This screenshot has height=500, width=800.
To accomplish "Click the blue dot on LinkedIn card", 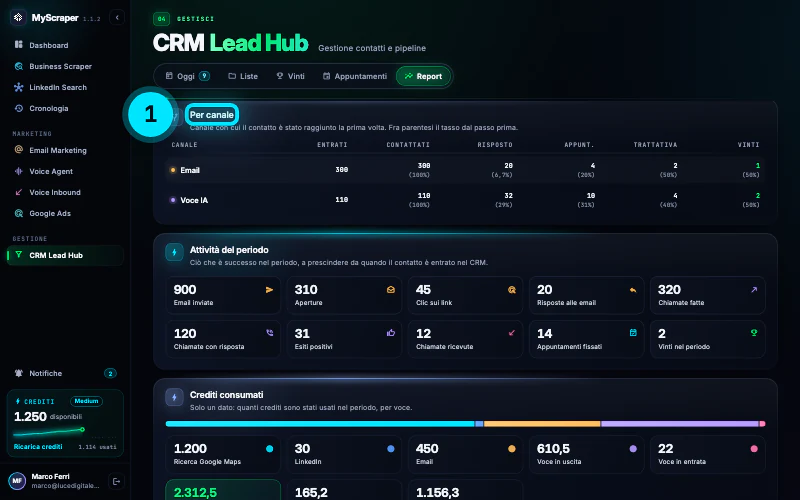I will pyautogui.click(x=391, y=449).
